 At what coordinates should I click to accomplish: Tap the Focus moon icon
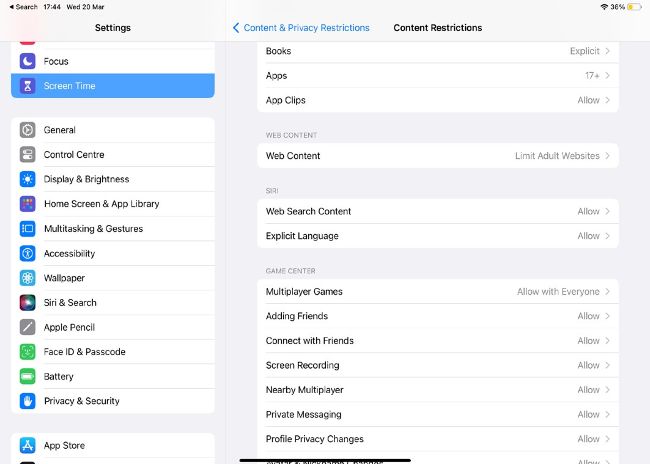pyautogui.click(x=27, y=61)
